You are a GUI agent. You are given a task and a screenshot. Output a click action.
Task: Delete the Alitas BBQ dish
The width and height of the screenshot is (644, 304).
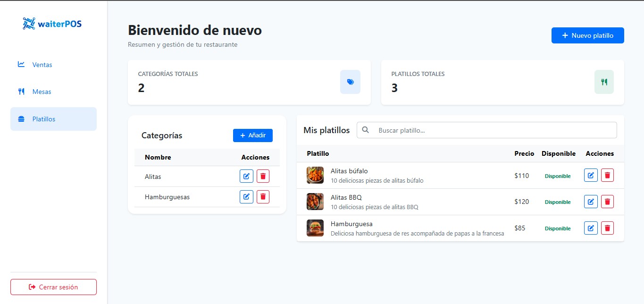pos(607,202)
